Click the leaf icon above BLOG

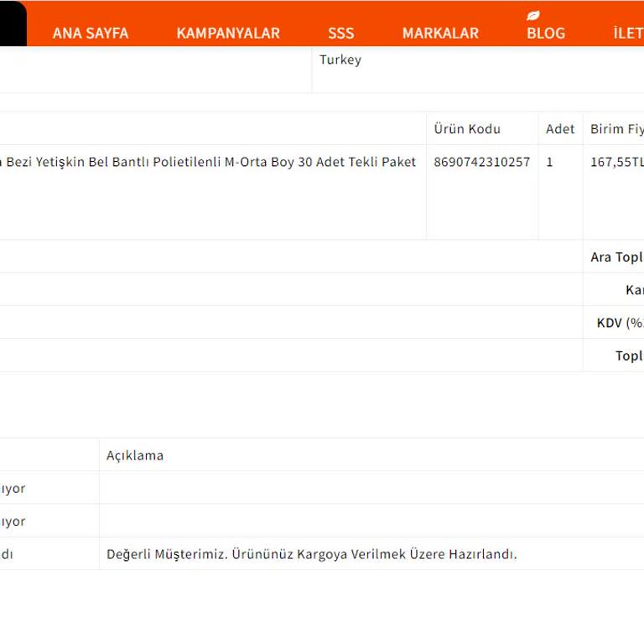click(533, 16)
